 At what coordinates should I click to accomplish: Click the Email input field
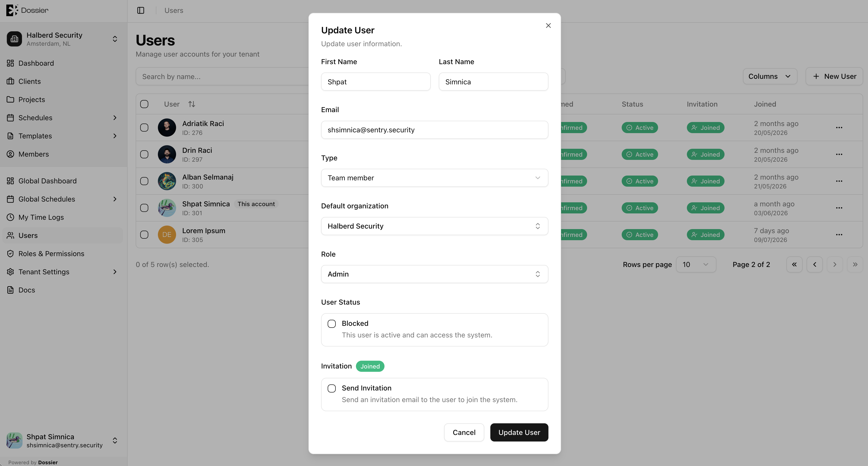pos(434,130)
